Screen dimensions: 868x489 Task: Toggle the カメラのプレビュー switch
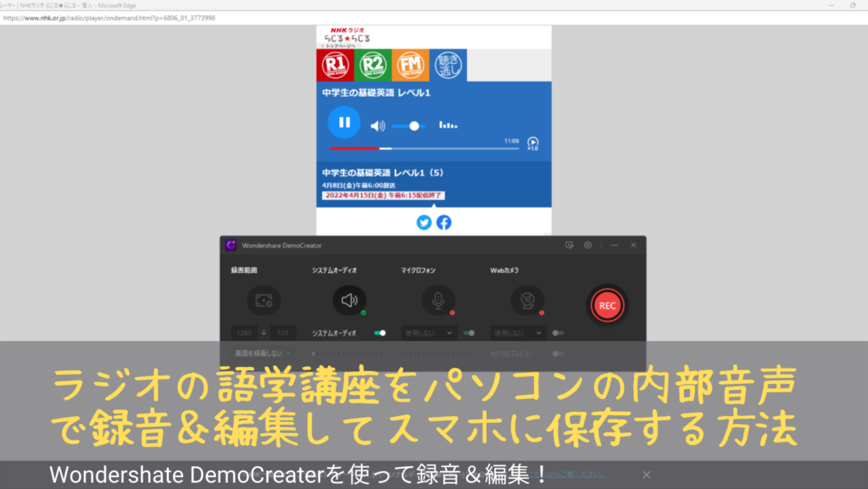point(558,353)
